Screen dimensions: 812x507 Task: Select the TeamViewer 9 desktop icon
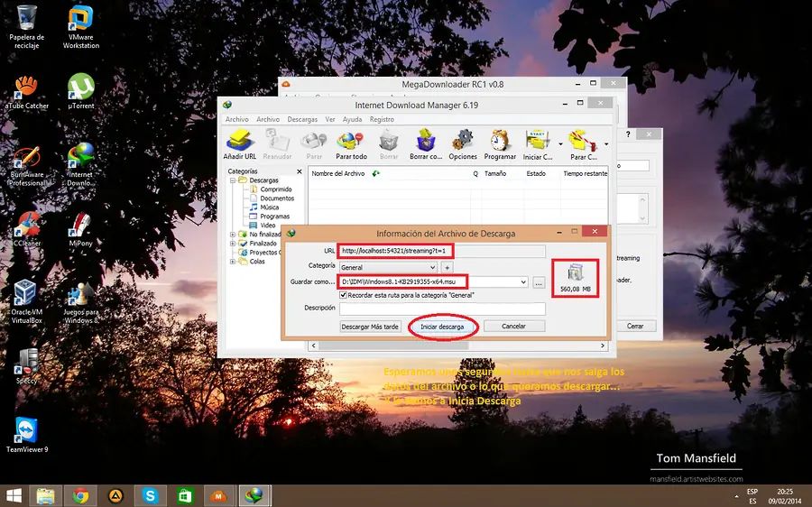[x=26, y=435]
